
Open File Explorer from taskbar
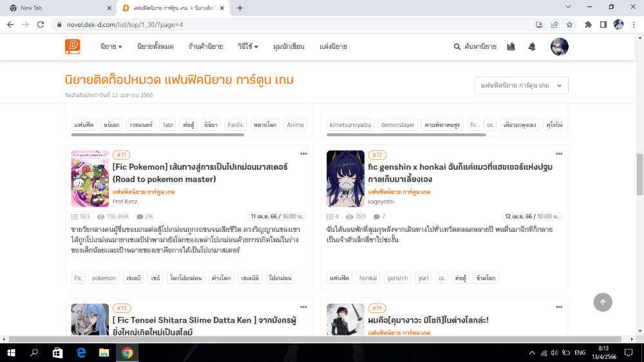coord(104,352)
